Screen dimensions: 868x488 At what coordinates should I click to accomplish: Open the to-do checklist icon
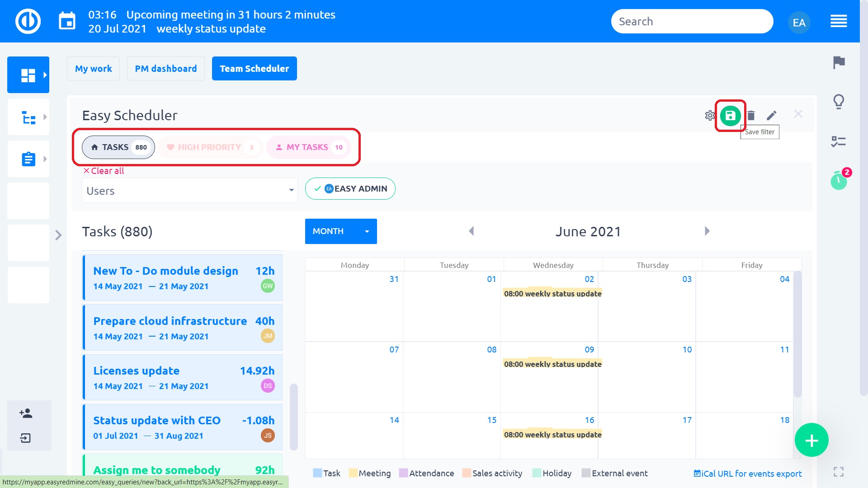tap(839, 141)
